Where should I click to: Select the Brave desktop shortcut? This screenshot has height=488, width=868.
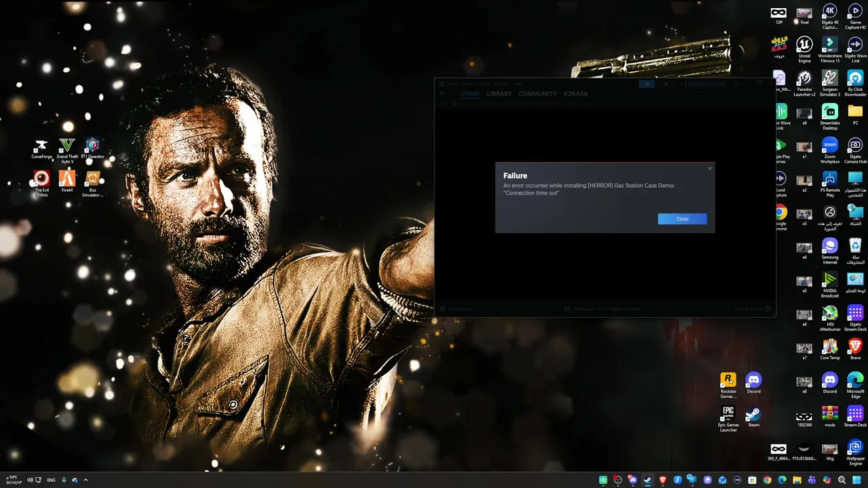point(856,349)
